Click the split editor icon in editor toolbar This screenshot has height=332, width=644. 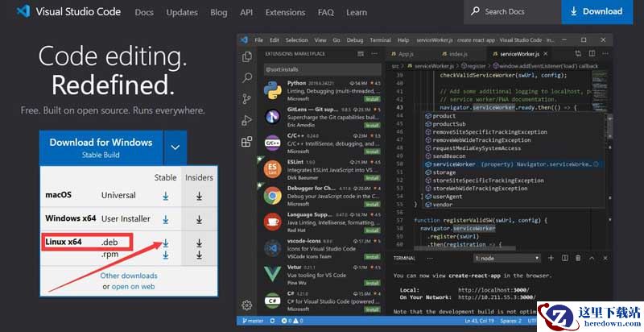coord(592,54)
